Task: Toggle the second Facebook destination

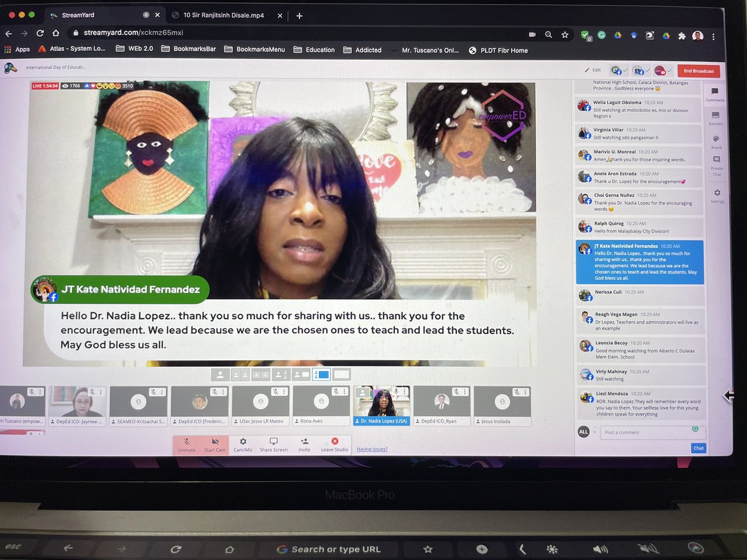Action: pyautogui.click(x=641, y=70)
